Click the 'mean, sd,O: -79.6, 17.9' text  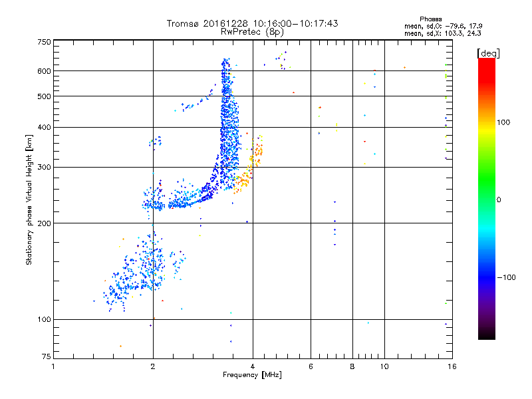tap(443, 26)
